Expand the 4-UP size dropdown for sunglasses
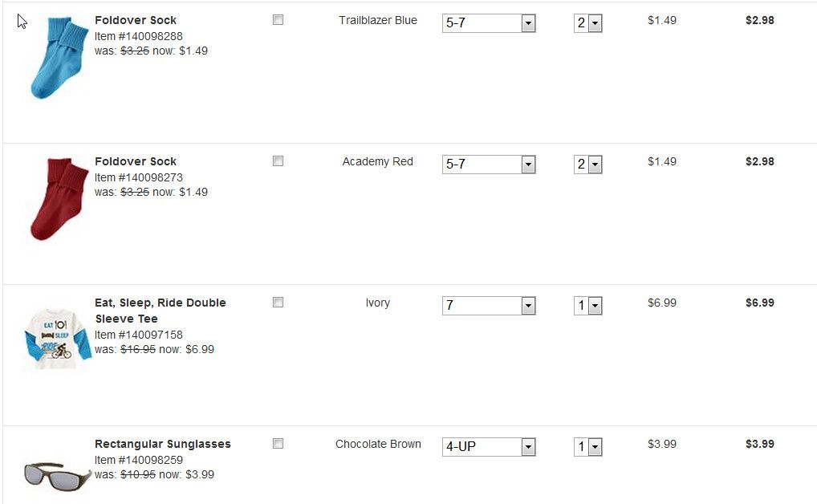817x504 pixels. pyautogui.click(x=489, y=447)
